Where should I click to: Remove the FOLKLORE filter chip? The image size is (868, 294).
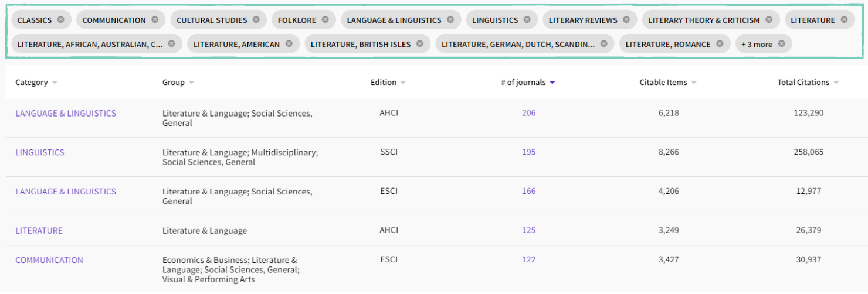[x=325, y=20]
